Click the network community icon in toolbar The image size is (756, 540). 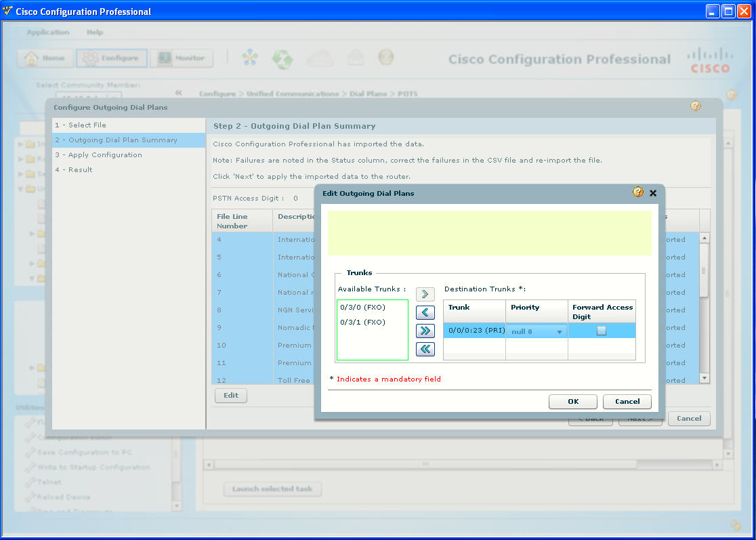250,58
